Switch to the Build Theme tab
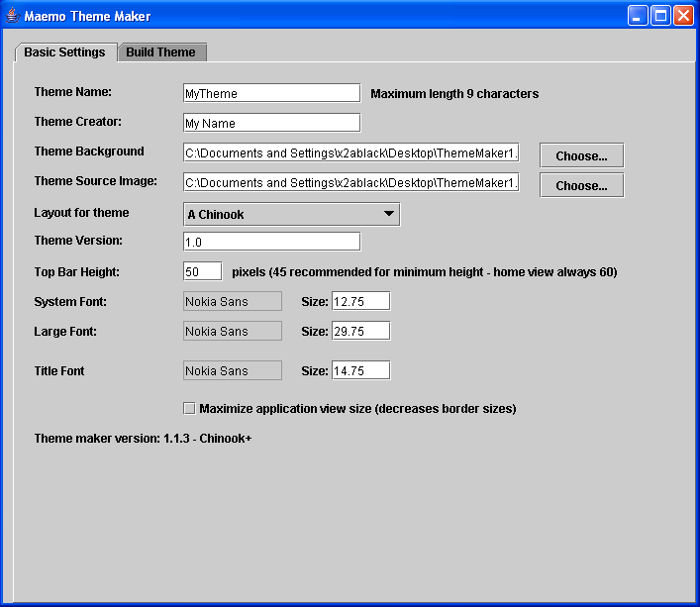700x607 pixels. pos(160,52)
